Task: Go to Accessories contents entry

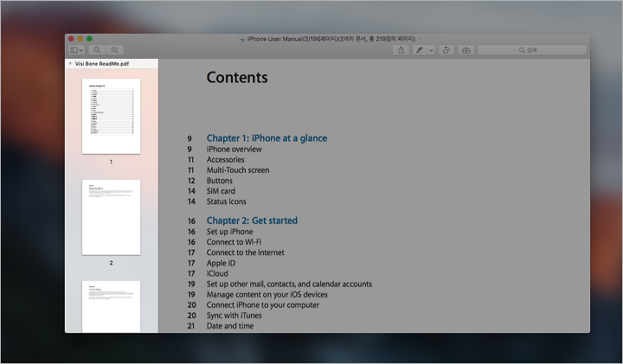Action: coord(225,160)
